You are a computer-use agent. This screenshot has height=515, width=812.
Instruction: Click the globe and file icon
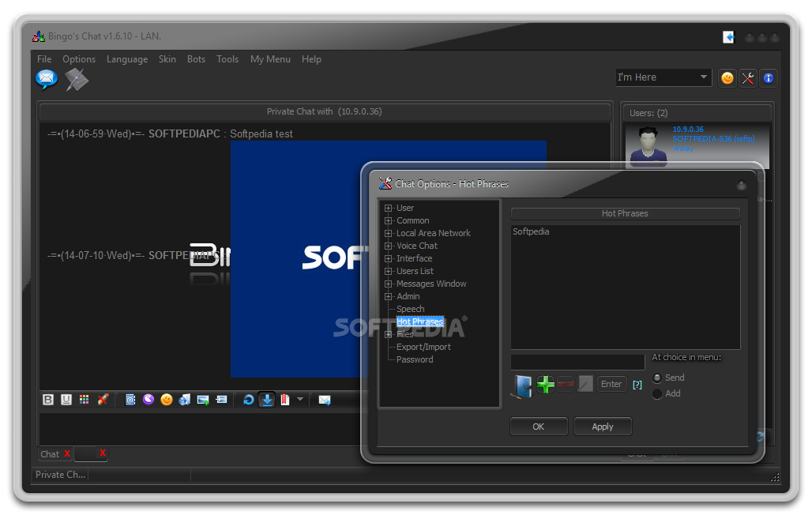(184, 400)
